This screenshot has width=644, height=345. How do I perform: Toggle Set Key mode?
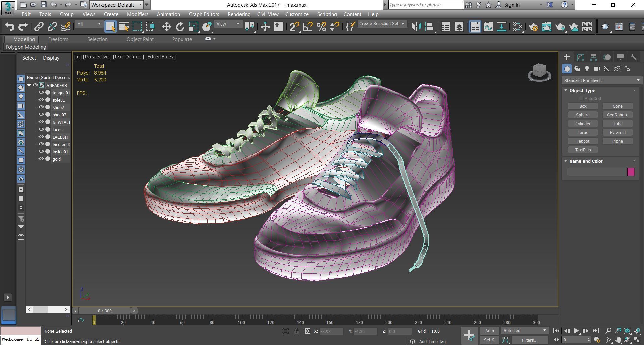(489, 340)
